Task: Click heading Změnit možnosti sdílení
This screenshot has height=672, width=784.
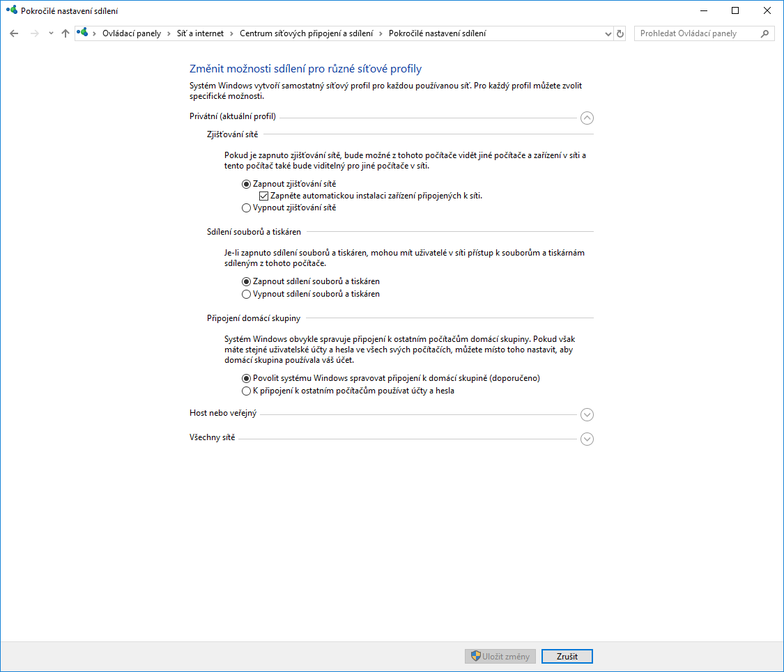Action: pos(305,68)
